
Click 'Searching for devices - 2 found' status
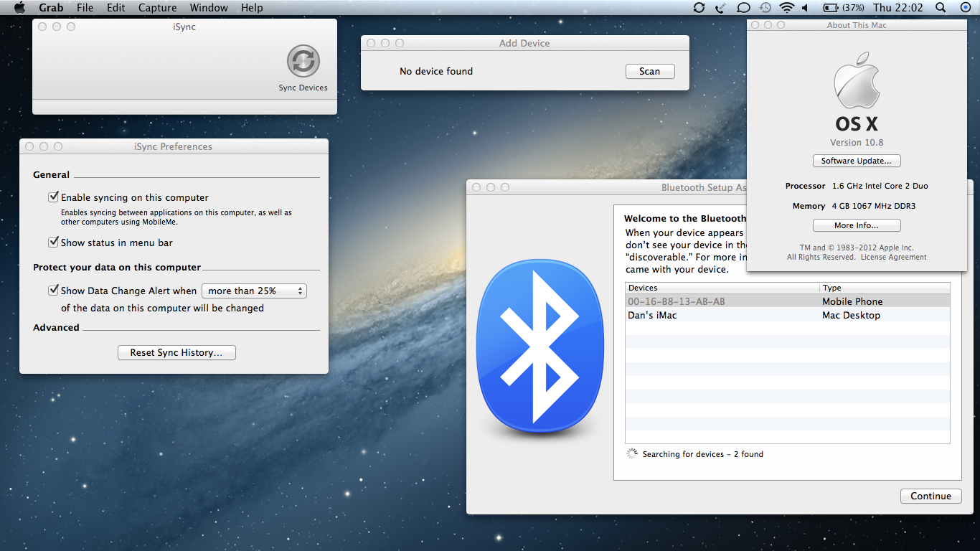[x=703, y=454]
